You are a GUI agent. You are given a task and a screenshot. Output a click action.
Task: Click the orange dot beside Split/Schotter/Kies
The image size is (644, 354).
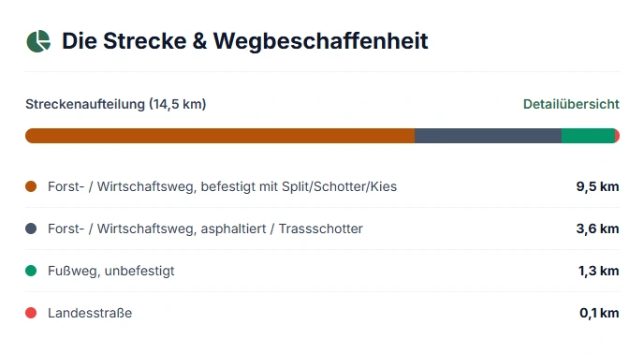31,186
